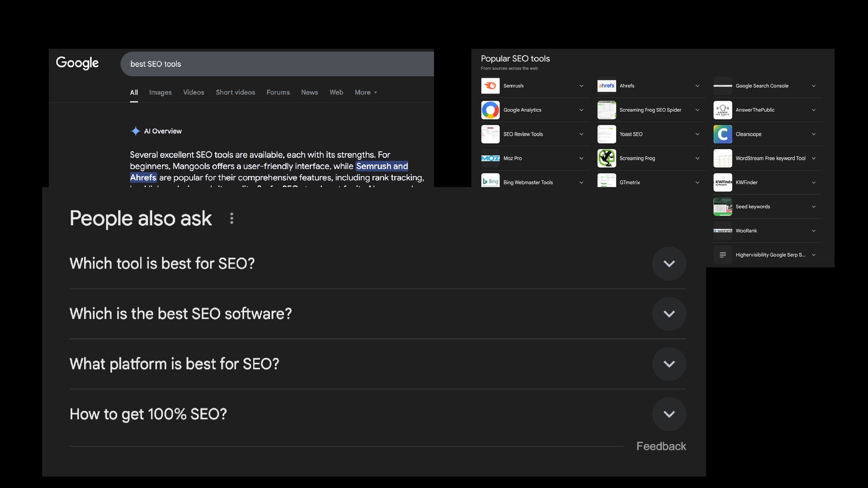Click the 'AnswerThePublic' tool name
This screenshot has width=868, height=488.
(x=755, y=110)
